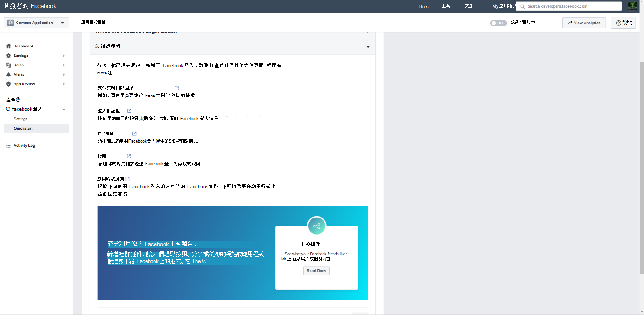Click the View Analytics chart icon

570,23
